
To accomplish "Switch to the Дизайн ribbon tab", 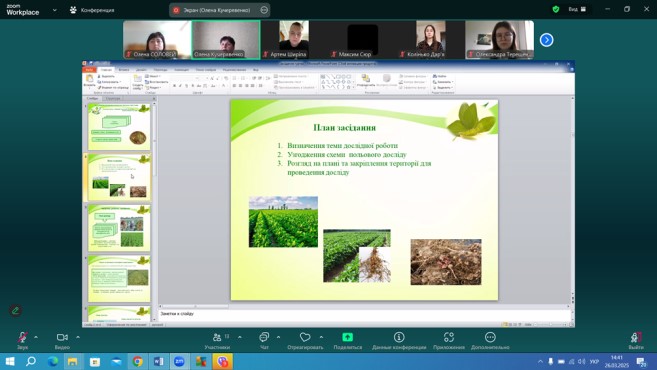I will click(141, 70).
